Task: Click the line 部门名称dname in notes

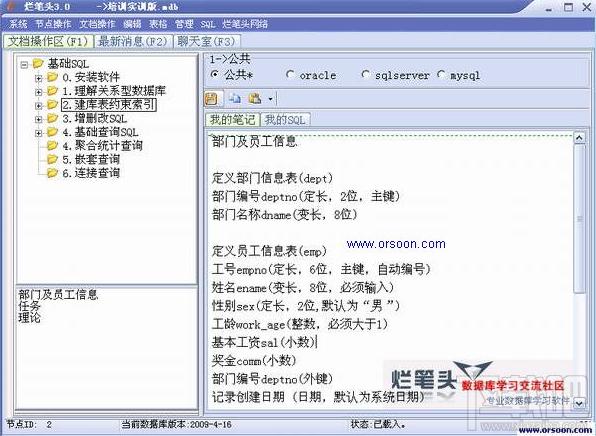Action: pos(285,215)
